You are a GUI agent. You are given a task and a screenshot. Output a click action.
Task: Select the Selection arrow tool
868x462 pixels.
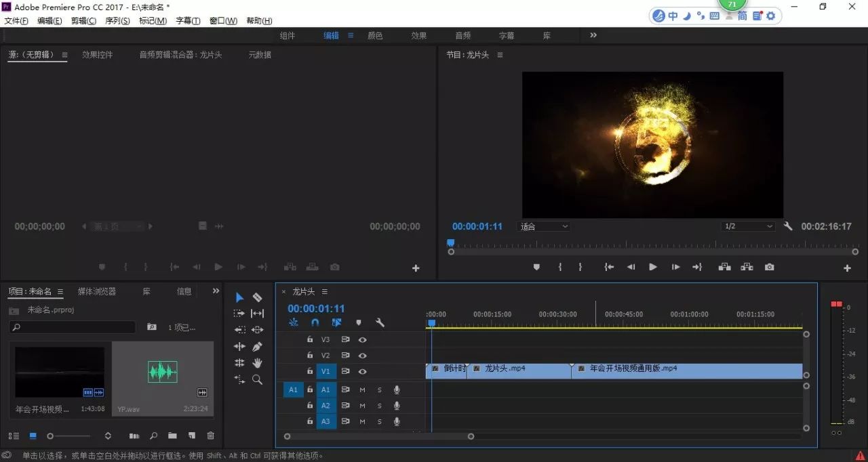click(239, 297)
